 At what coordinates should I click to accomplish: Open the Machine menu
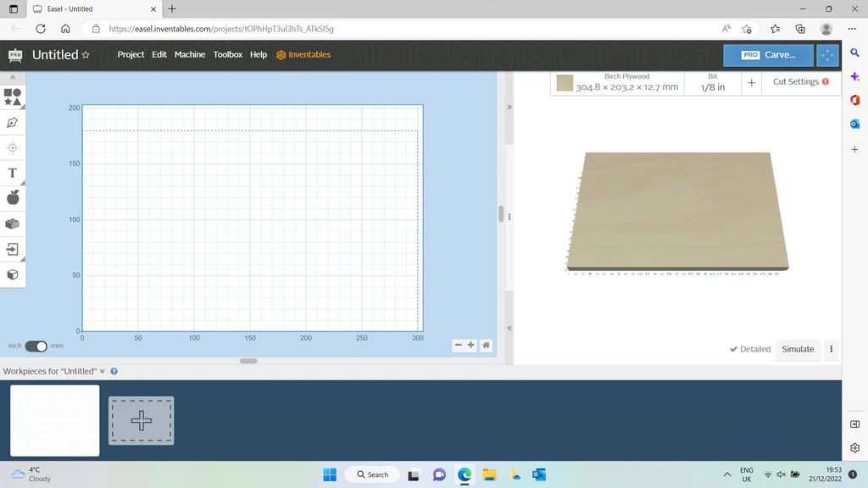click(189, 54)
